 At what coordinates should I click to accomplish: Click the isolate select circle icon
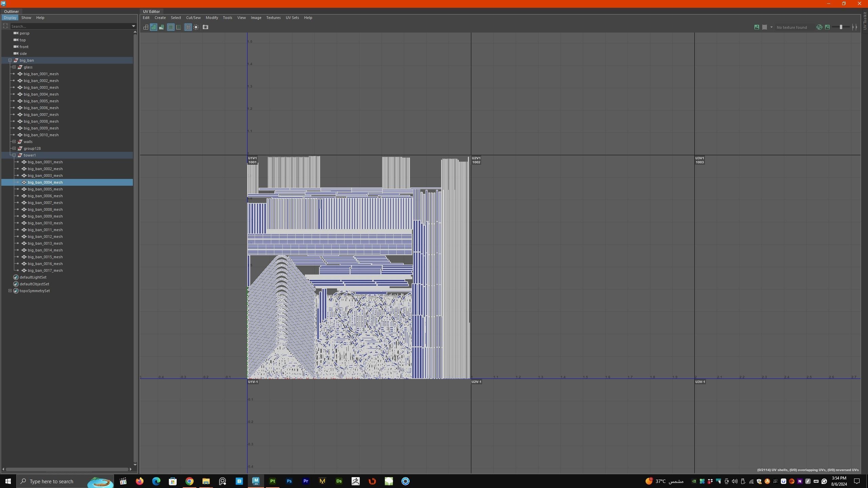coord(196,27)
